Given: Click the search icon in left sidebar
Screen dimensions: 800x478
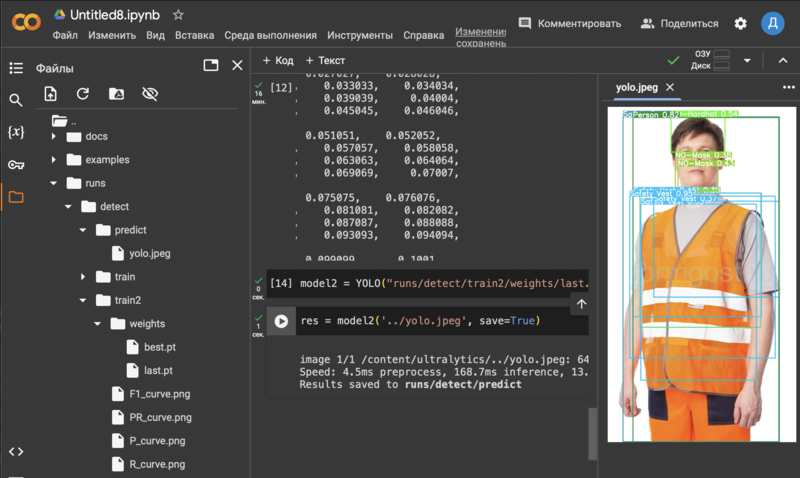Looking at the screenshot, I should point(16,100).
